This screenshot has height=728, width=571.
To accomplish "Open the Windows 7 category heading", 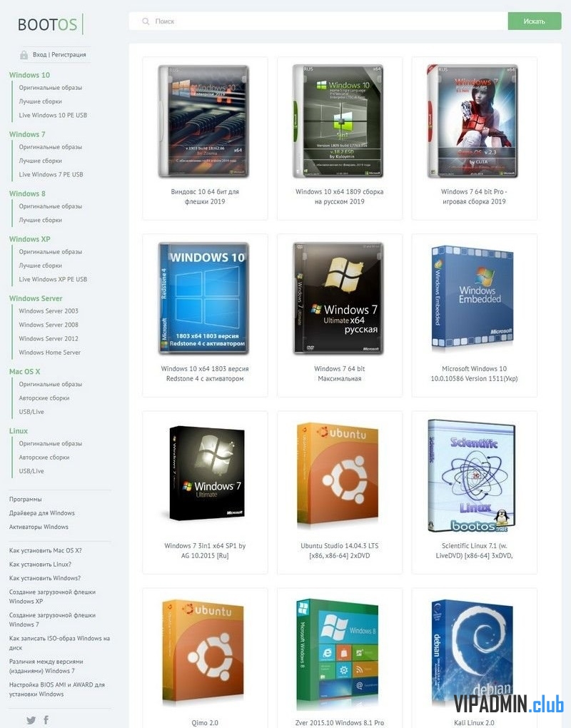I will [x=27, y=134].
